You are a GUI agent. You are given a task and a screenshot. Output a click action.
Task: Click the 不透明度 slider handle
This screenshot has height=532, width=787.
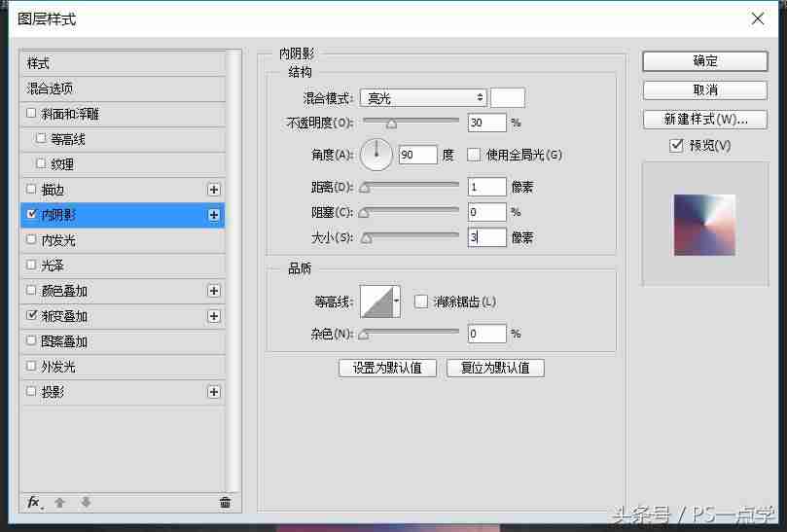[x=391, y=124]
